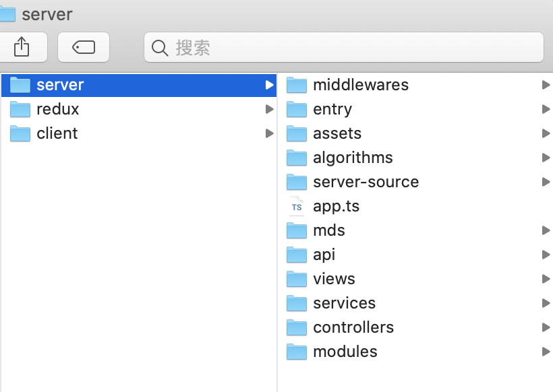This screenshot has width=553, height=392.
Task: Click the Share toolbar button
Action: click(22, 47)
